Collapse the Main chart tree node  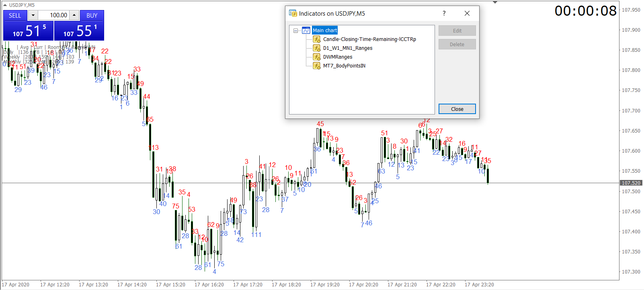(296, 31)
